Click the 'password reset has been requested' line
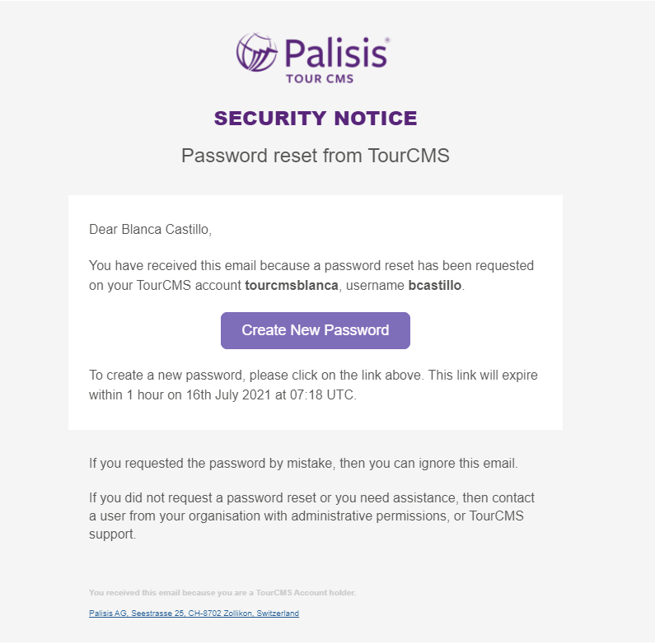 coord(311,266)
